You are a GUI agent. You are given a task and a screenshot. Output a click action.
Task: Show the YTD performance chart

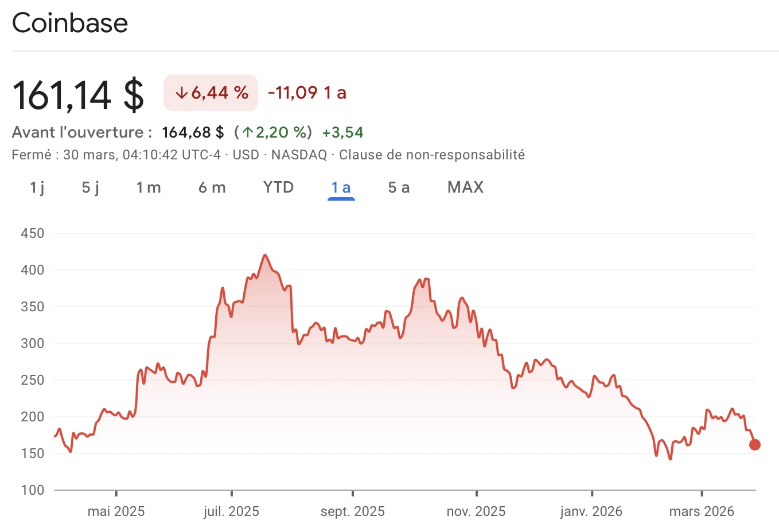(278, 187)
